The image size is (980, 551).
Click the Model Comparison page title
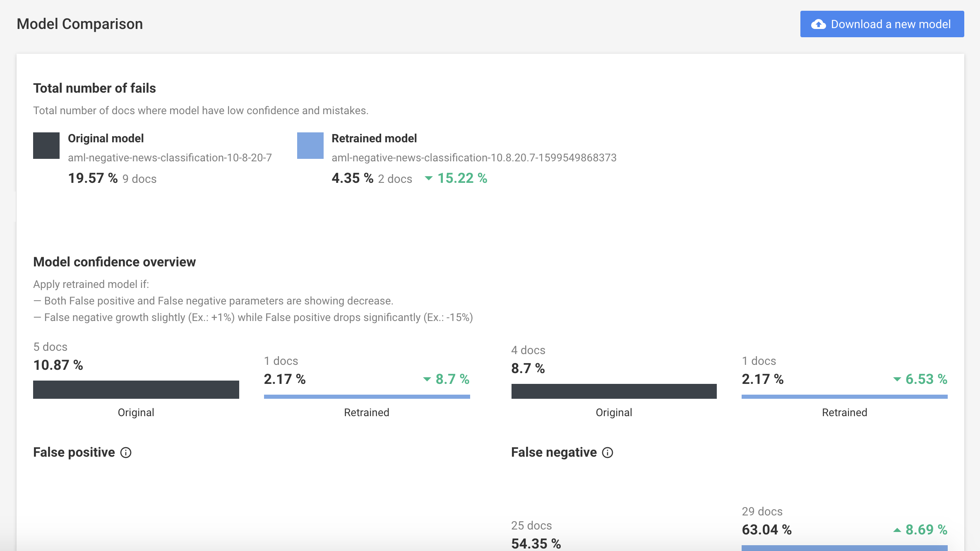80,24
